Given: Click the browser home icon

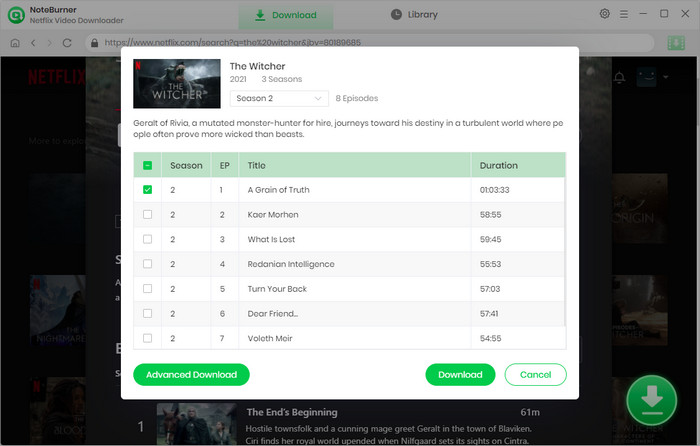Looking at the screenshot, I should (x=15, y=43).
